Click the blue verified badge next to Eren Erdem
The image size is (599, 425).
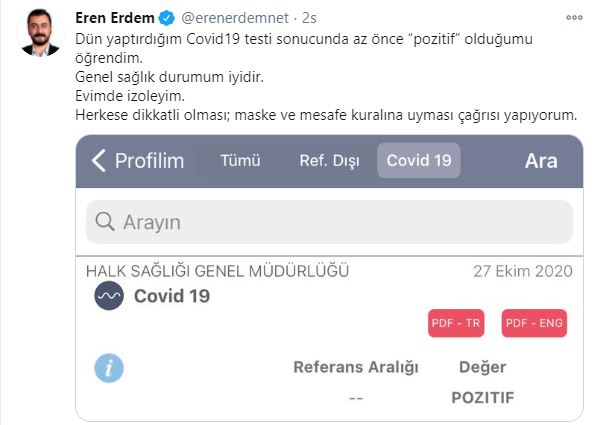pyautogui.click(x=167, y=18)
